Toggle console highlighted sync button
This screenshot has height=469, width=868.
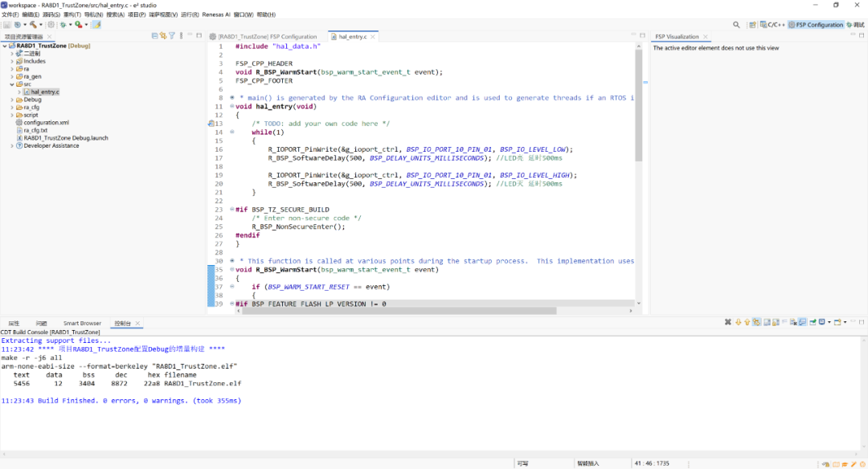(756, 322)
